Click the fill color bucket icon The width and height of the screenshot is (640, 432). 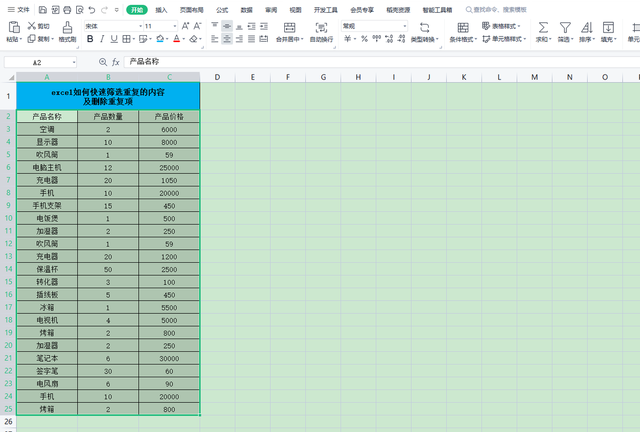(x=160, y=39)
